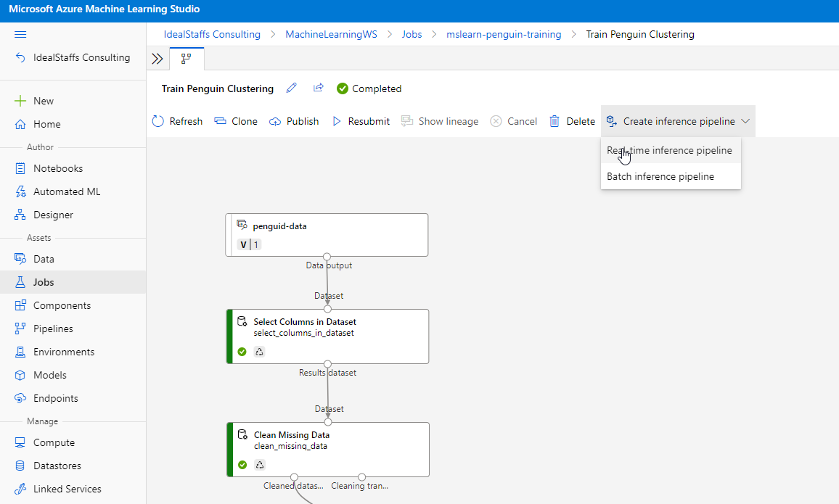Select Real-time inference pipeline option

click(x=669, y=151)
